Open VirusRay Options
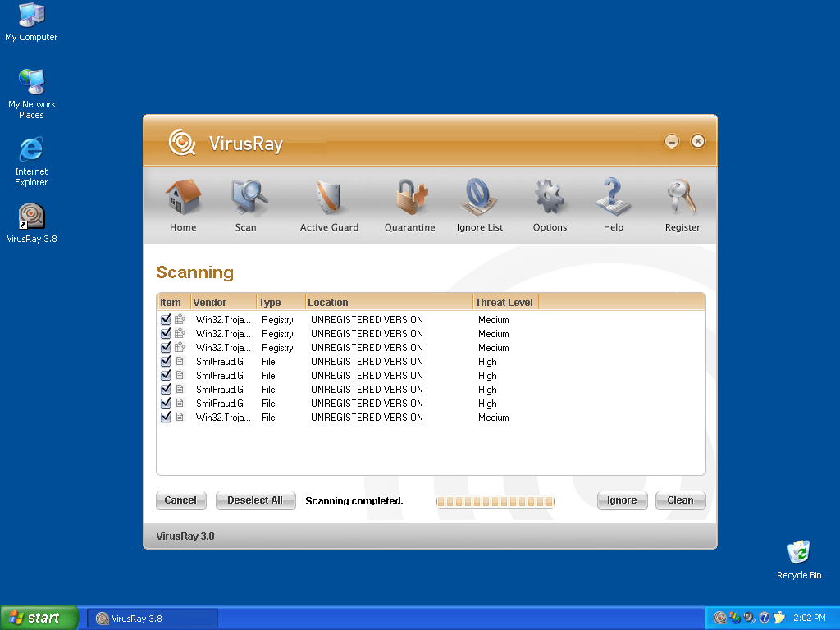 [550, 203]
